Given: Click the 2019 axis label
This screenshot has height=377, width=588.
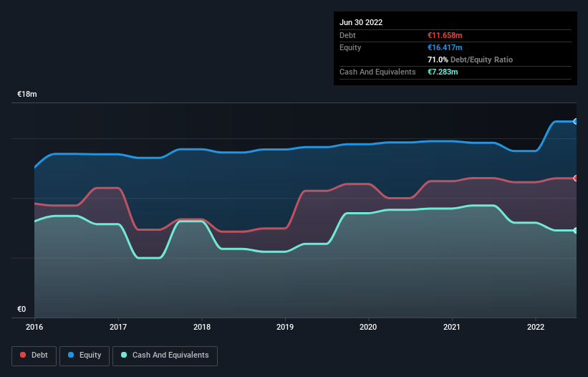Looking at the screenshot, I should pyautogui.click(x=285, y=327).
